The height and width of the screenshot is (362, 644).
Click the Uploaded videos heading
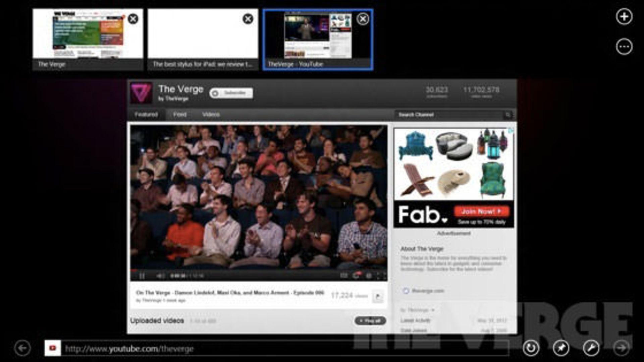pos(157,321)
